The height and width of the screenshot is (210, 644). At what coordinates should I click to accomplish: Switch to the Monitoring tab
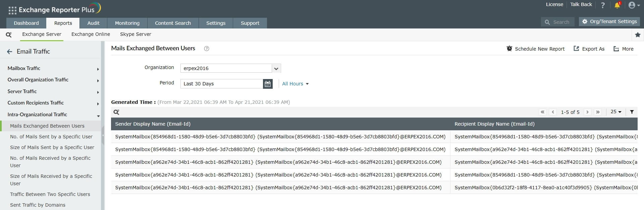127,23
